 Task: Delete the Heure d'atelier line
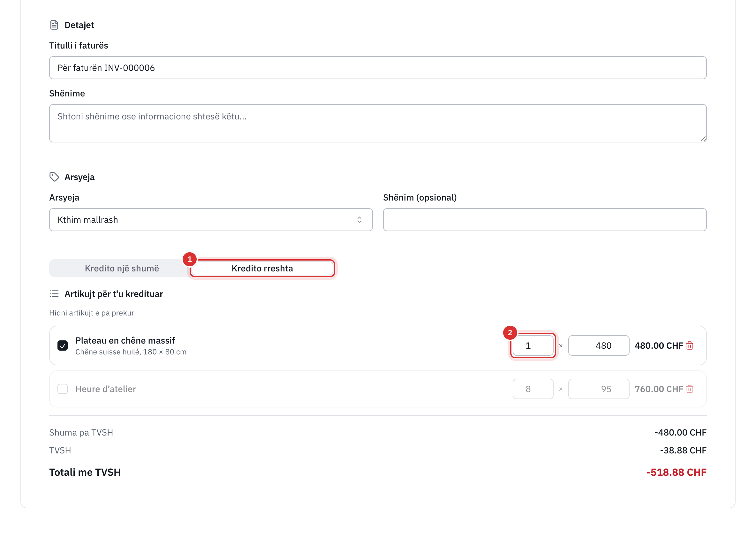pyautogui.click(x=690, y=389)
